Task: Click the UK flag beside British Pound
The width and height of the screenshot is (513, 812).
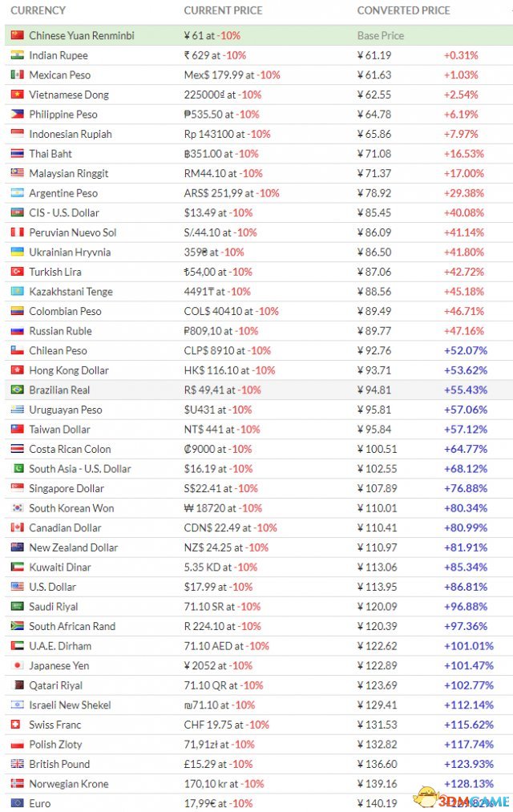Action: (17, 763)
